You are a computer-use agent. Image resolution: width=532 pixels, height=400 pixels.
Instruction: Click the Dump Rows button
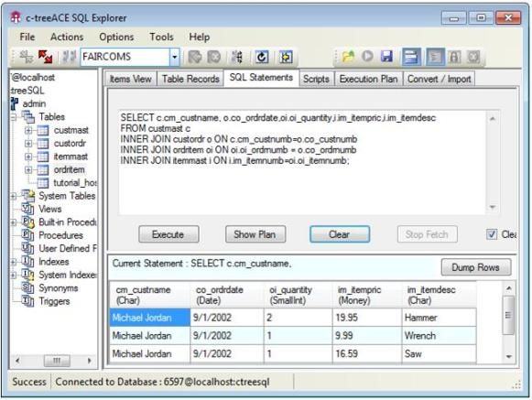click(475, 267)
